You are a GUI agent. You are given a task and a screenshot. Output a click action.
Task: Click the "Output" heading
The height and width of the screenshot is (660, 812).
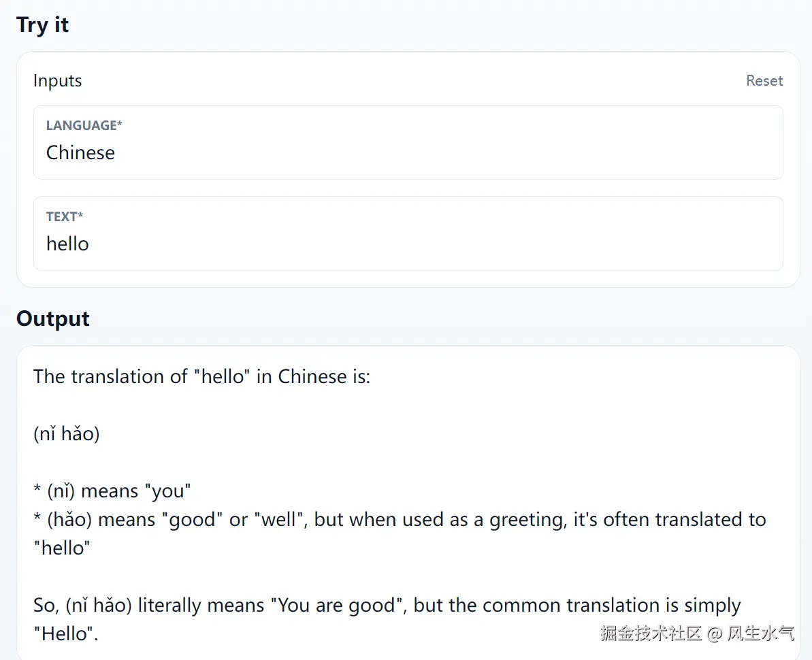53,318
